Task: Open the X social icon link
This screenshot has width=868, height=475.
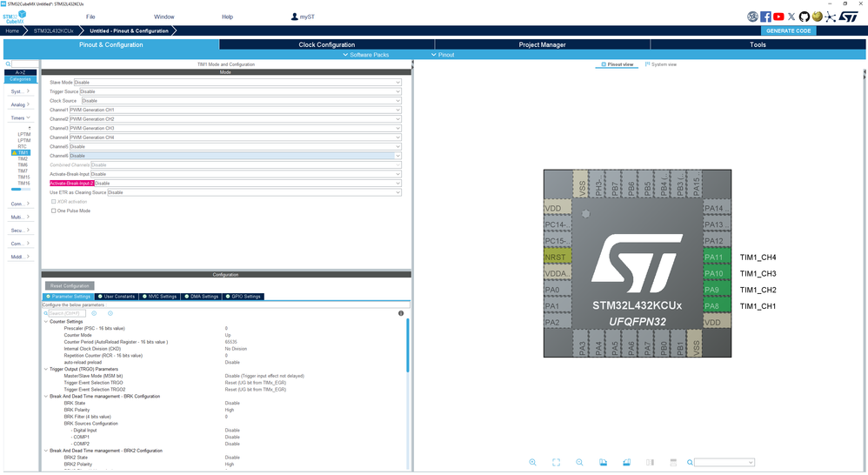Action: [791, 17]
